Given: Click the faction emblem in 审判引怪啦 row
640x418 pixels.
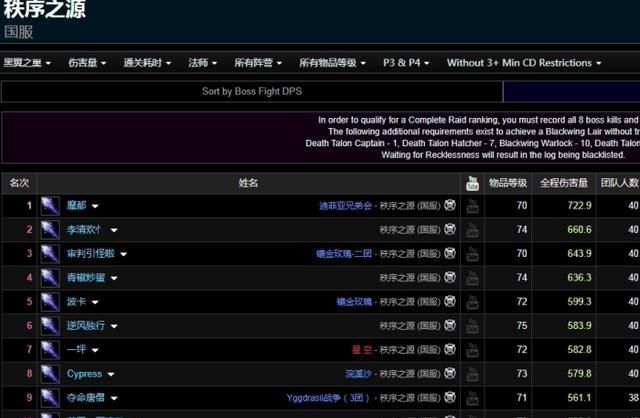Looking at the screenshot, I should [x=450, y=253].
